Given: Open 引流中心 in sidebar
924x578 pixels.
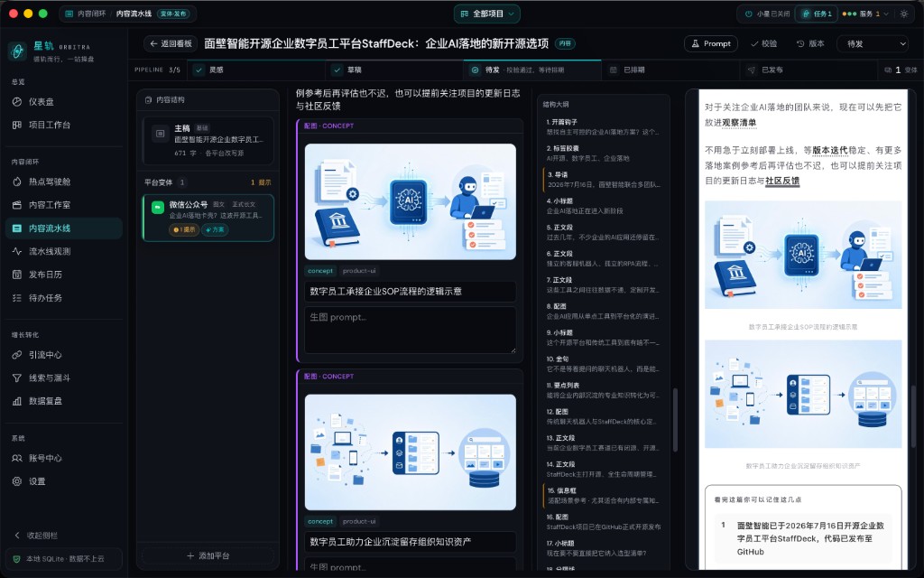Looking at the screenshot, I should (x=64, y=354).
